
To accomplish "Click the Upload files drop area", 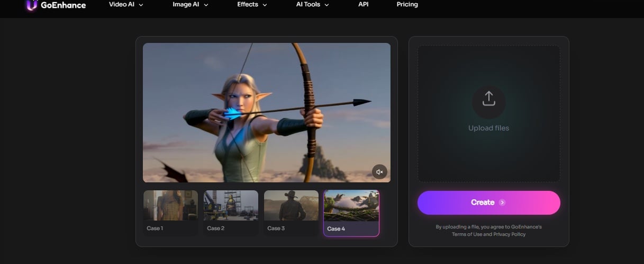I will (x=488, y=113).
